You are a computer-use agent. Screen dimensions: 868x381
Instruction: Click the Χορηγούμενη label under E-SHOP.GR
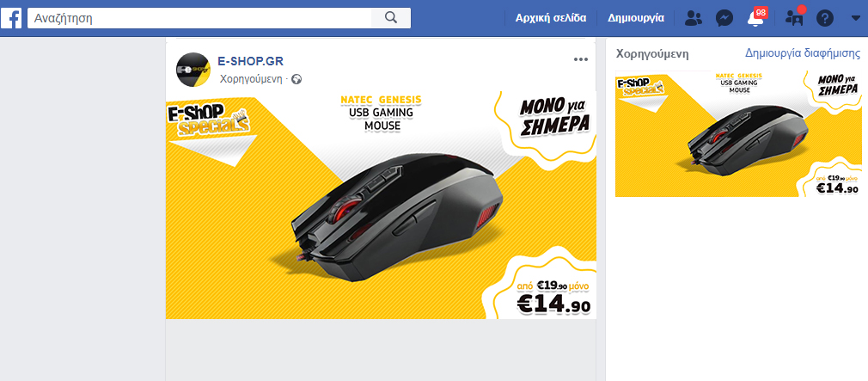251,78
